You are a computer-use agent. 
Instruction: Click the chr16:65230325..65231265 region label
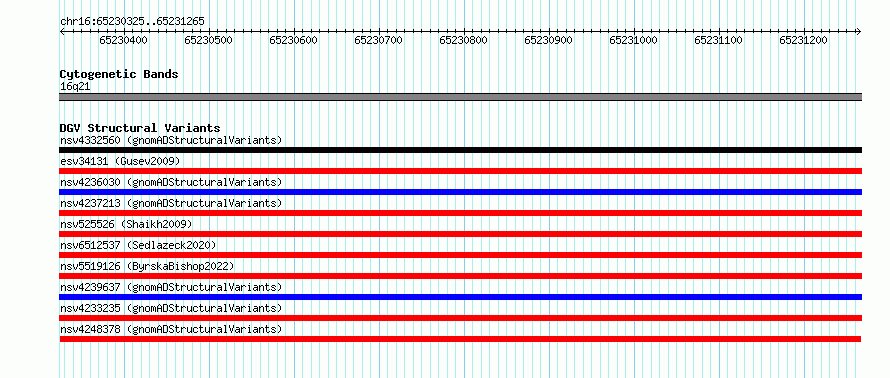pos(132,22)
